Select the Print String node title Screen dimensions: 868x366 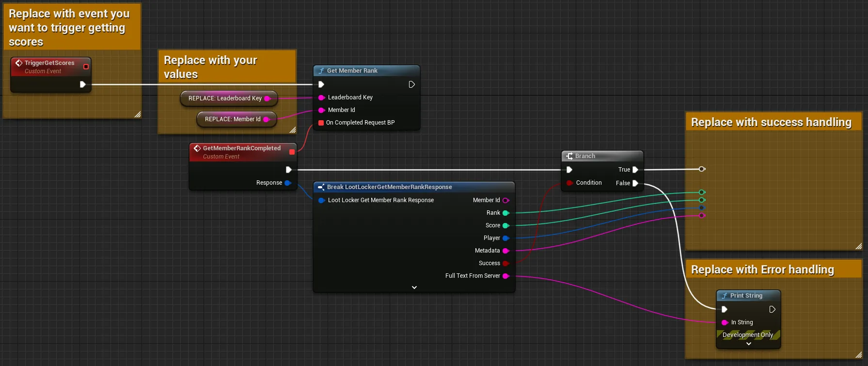746,296
